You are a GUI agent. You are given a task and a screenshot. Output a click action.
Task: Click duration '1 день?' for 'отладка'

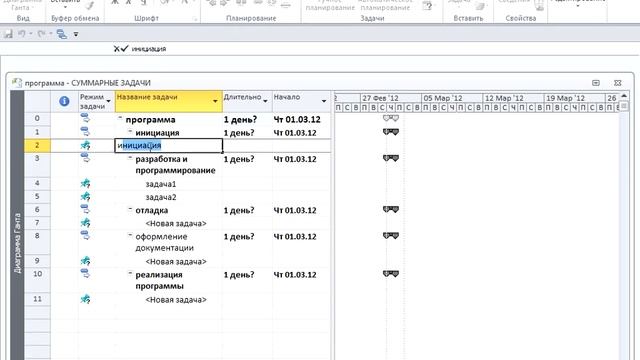pos(239,210)
